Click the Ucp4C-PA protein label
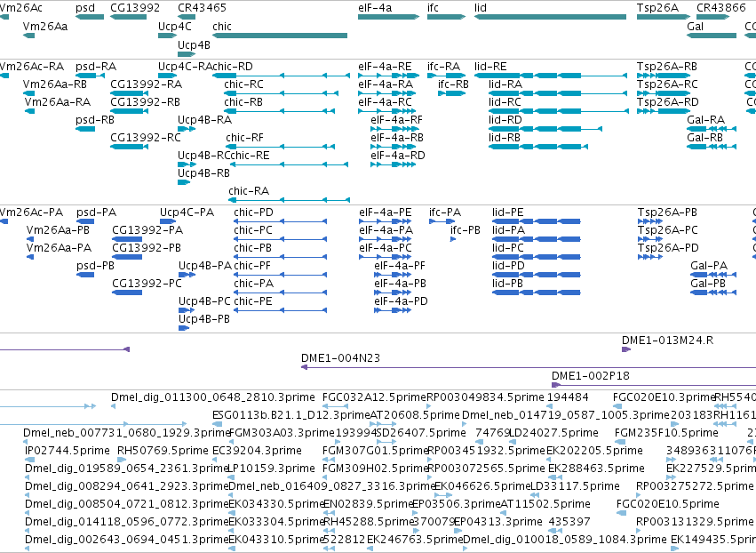This screenshot has width=756, height=553. coord(187,212)
